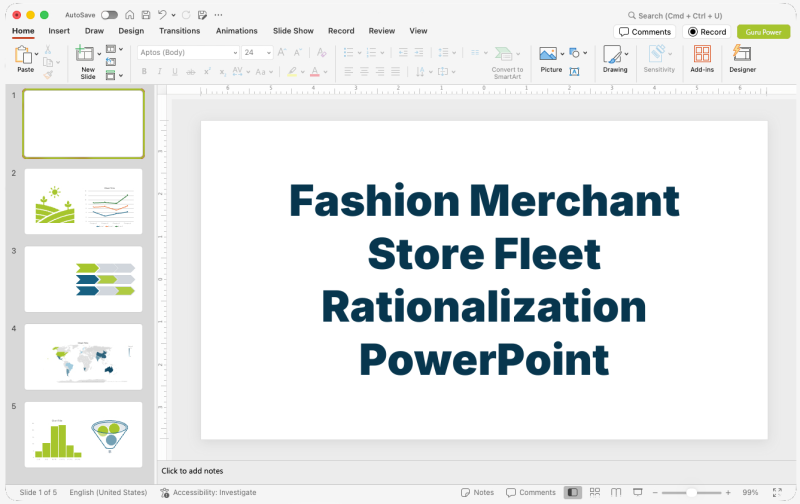Align text left
This screenshot has width=800, height=504.
(x=348, y=71)
